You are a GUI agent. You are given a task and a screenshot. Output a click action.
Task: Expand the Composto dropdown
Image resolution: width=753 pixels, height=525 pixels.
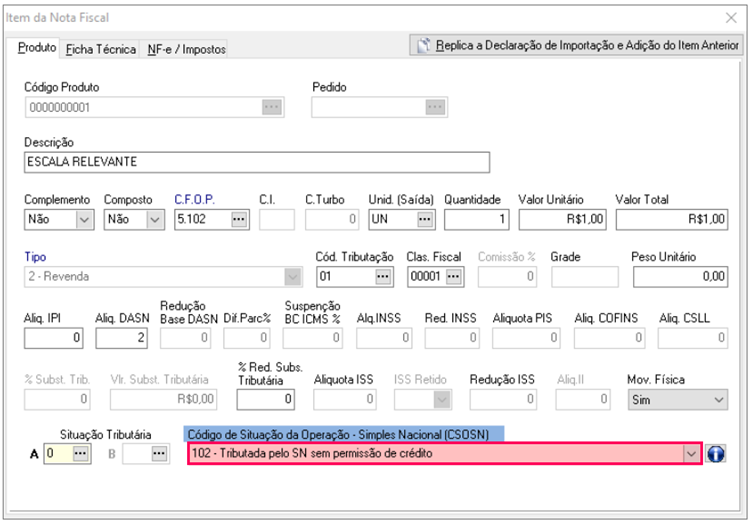click(155, 219)
